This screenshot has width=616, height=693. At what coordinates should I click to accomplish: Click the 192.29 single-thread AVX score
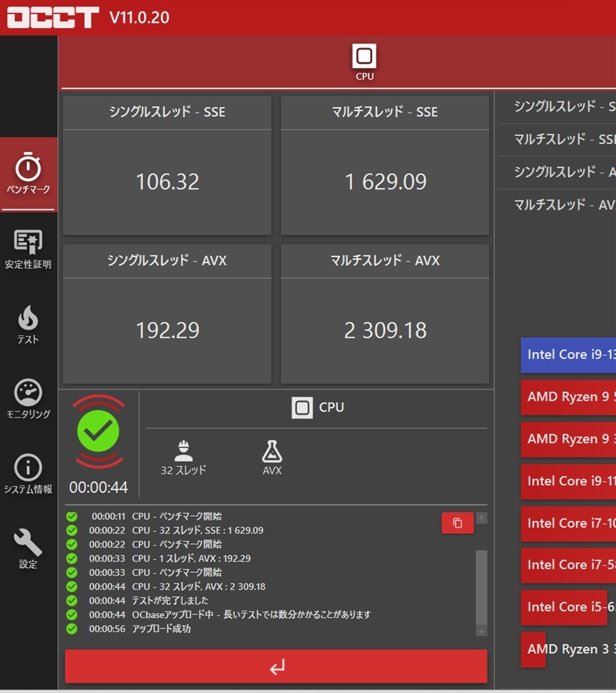(168, 330)
